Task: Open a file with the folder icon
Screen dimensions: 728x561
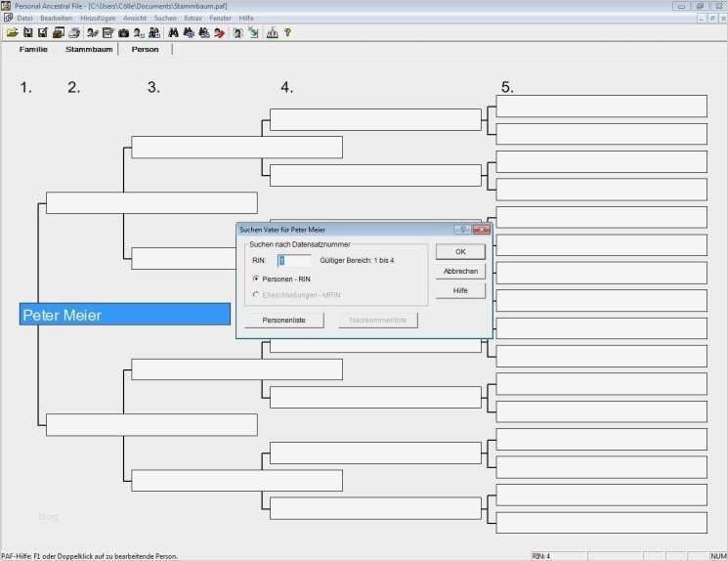Action: point(12,32)
